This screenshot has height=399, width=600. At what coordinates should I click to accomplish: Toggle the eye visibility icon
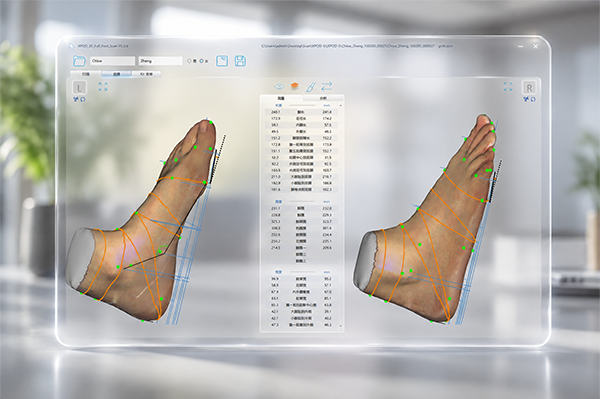pos(279,87)
